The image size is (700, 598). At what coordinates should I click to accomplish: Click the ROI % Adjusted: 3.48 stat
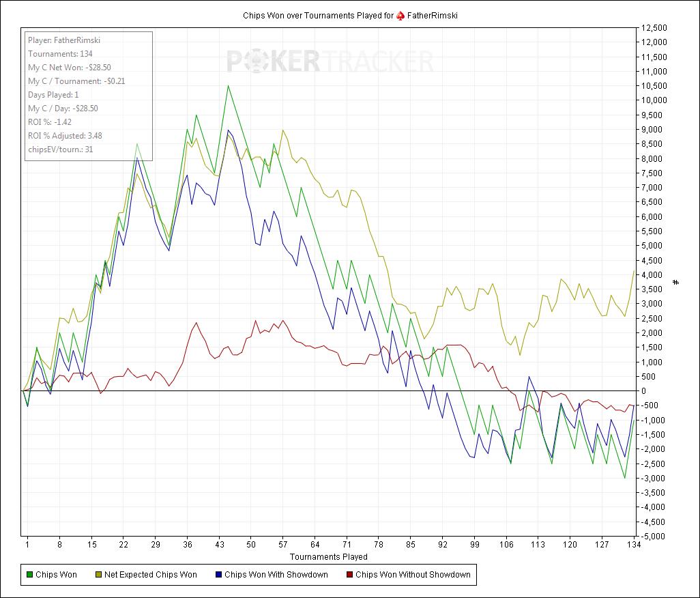[65, 136]
